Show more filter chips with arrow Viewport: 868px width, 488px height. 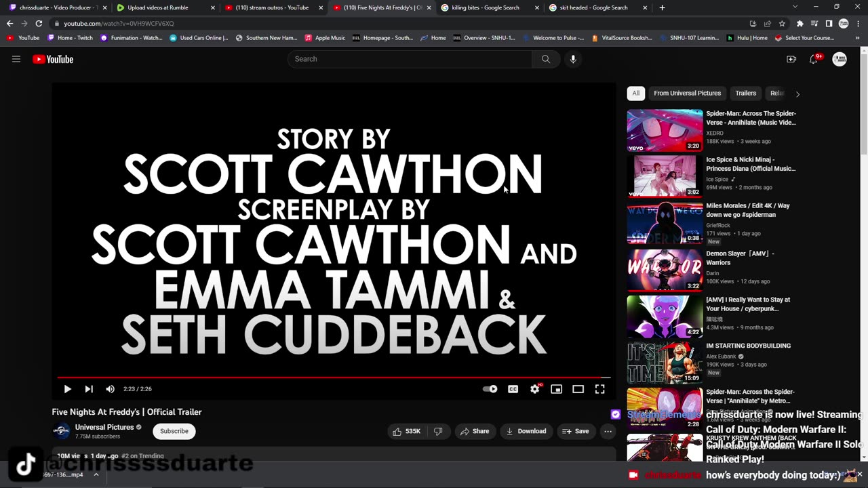tap(797, 94)
